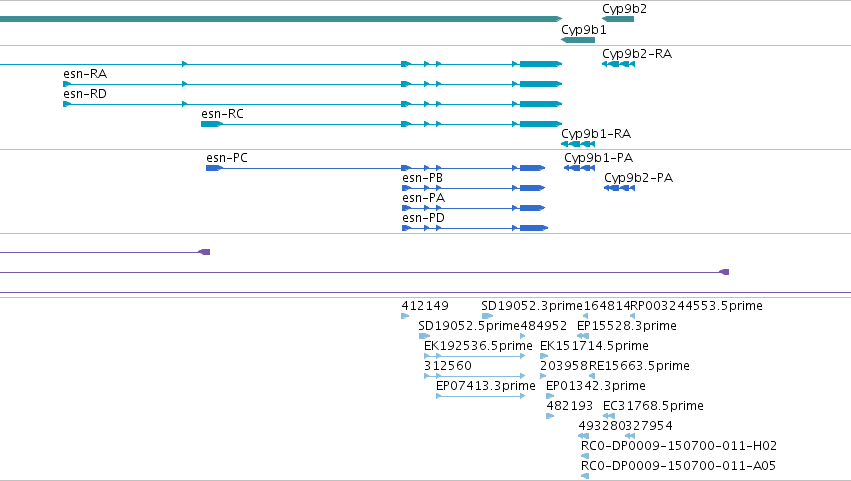Select the esn-PB protein label
This screenshot has width=851, height=481.
tap(422, 178)
